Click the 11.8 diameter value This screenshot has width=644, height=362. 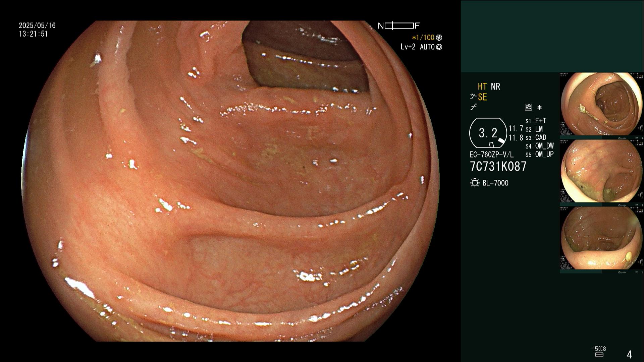point(516,138)
